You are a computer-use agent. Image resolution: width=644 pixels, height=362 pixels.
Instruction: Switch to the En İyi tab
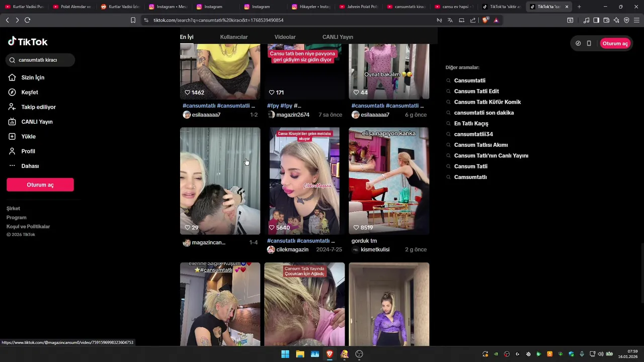point(187,37)
